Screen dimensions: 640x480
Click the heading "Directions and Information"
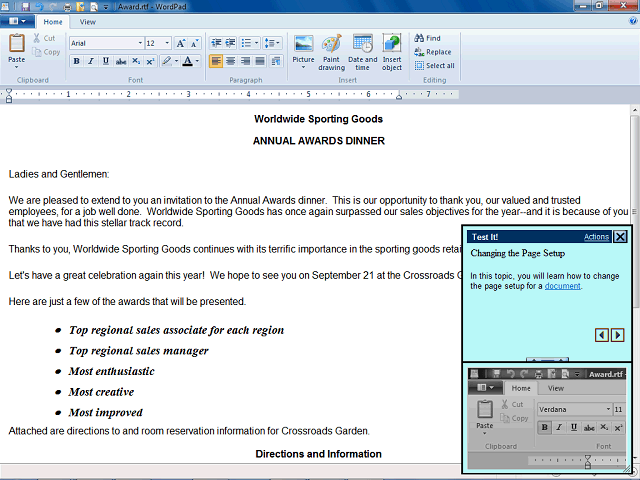tap(318, 454)
